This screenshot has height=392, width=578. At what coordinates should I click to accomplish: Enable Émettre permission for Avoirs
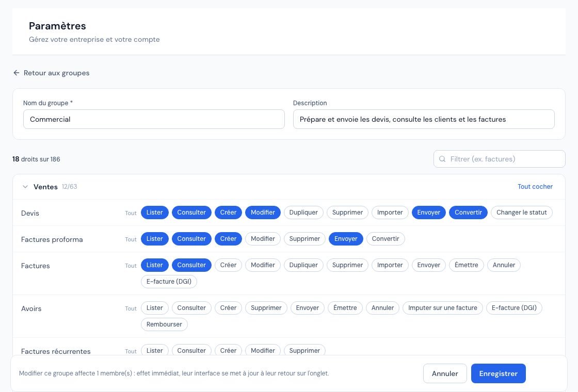tap(345, 308)
